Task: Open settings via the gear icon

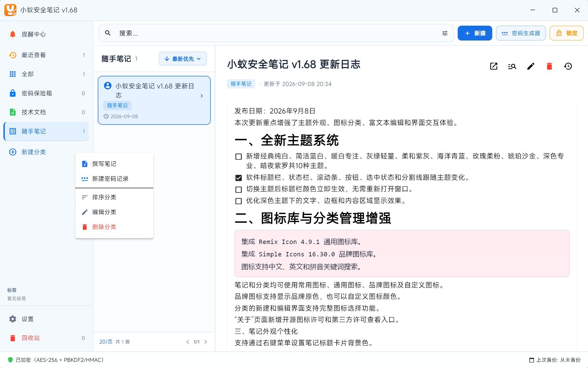Action: pyautogui.click(x=13, y=319)
